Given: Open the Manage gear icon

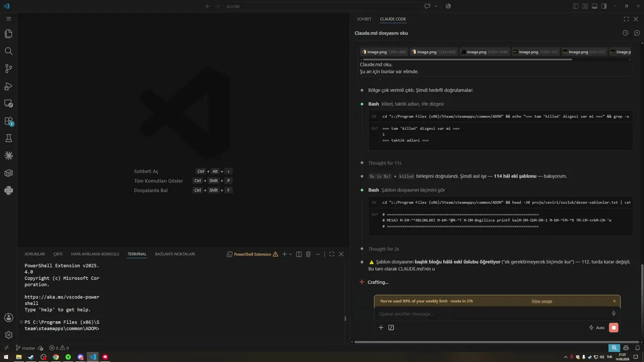Looking at the screenshot, I should pos(9,335).
